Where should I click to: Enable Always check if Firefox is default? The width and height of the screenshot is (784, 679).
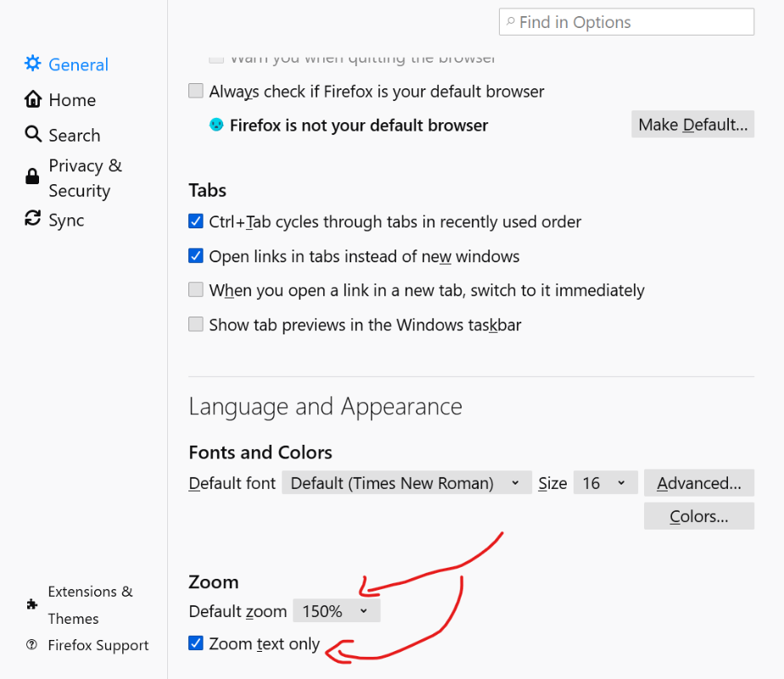pos(196,91)
